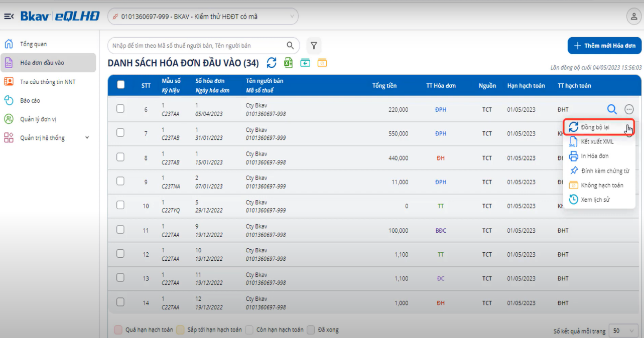Screen dimensions: 644x338
Task: Select all rows with header checkbox
Action: pyautogui.click(x=120, y=85)
